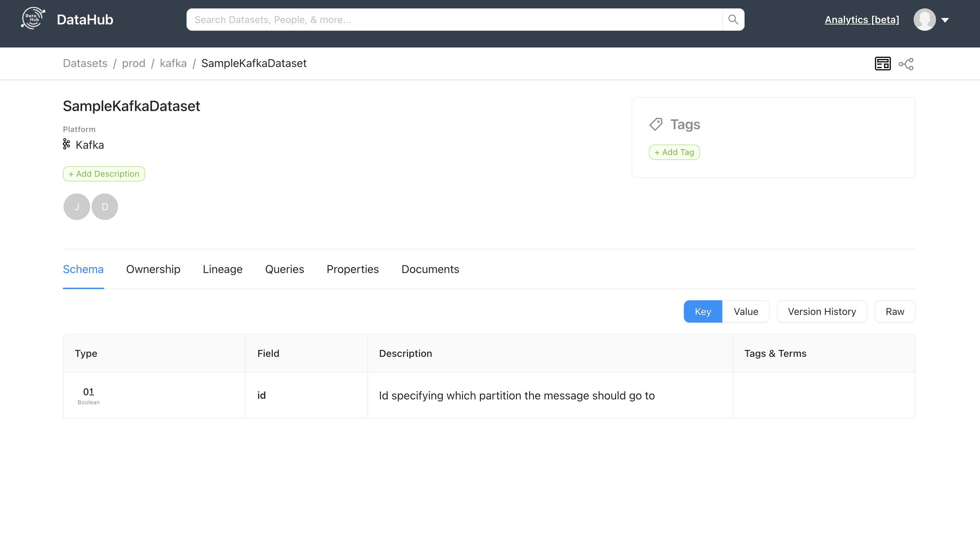The width and height of the screenshot is (980, 537).
Task: Expand the user account dropdown arrow
Action: click(x=945, y=20)
